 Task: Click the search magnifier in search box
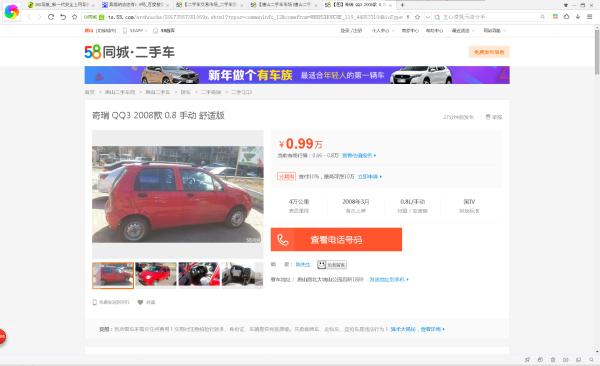coord(542,17)
